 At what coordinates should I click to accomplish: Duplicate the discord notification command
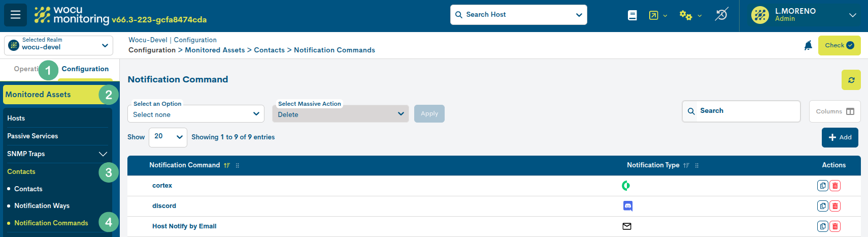[x=822, y=206]
